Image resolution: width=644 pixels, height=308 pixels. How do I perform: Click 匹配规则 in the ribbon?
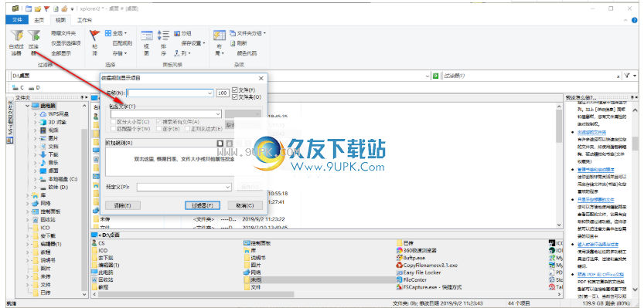click(122, 43)
